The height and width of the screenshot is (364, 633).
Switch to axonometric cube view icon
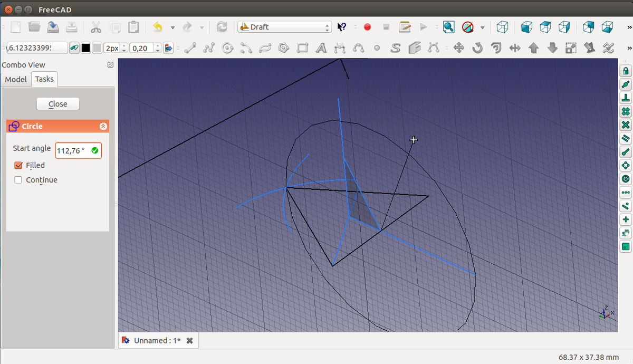503,27
